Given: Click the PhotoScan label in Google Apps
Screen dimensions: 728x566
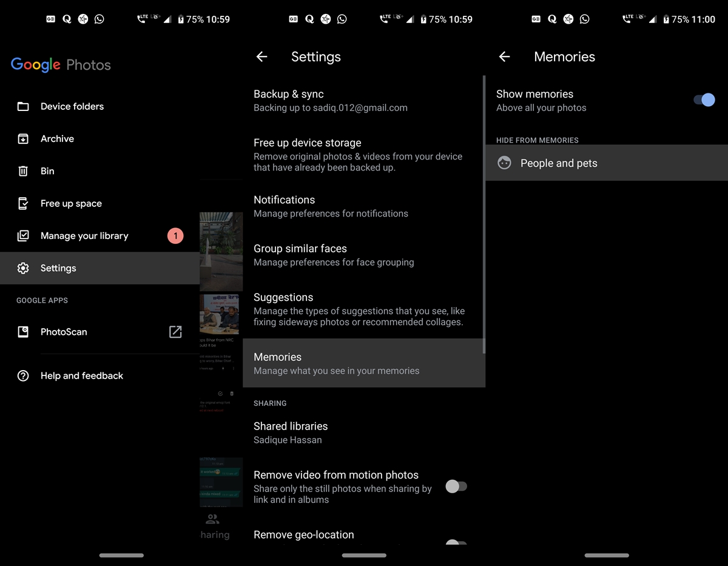Looking at the screenshot, I should [64, 332].
